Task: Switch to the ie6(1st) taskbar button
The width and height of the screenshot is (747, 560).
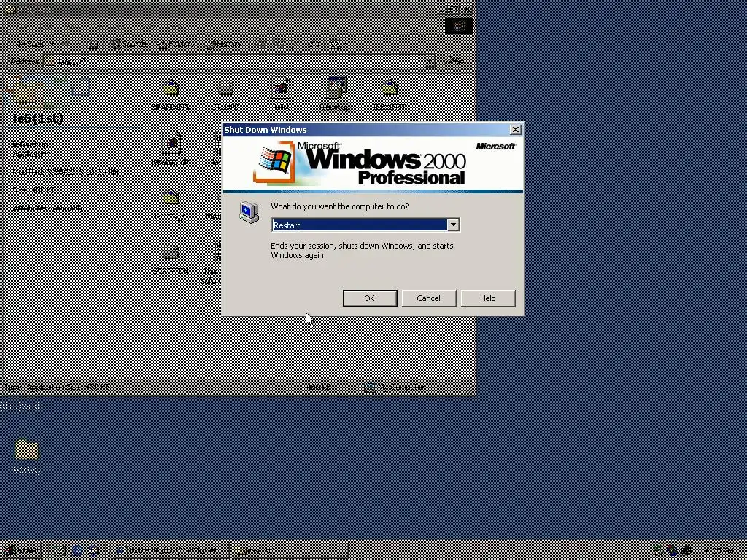Action: point(290,551)
